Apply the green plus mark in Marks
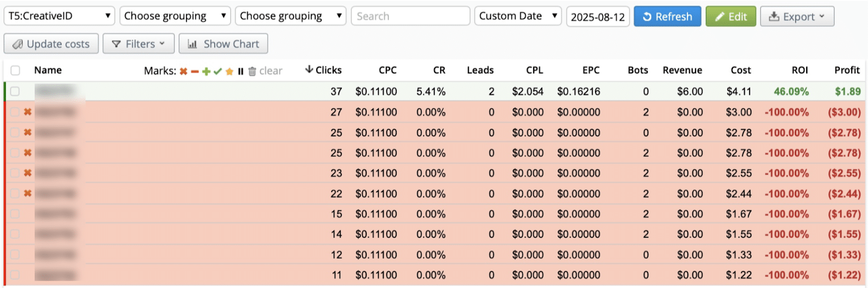This screenshot has width=868, height=288. click(x=206, y=71)
